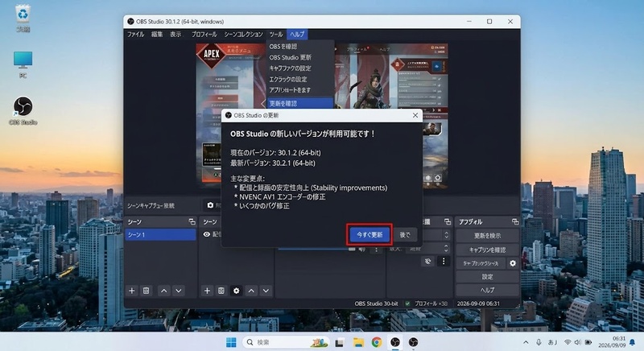Click キャプリンを確認 button in controls panel

[487, 250]
